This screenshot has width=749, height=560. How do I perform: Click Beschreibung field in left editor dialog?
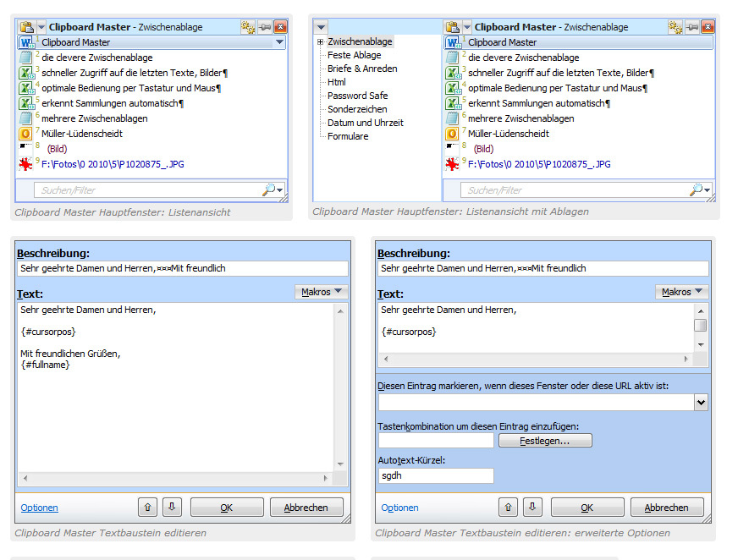(183, 268)
